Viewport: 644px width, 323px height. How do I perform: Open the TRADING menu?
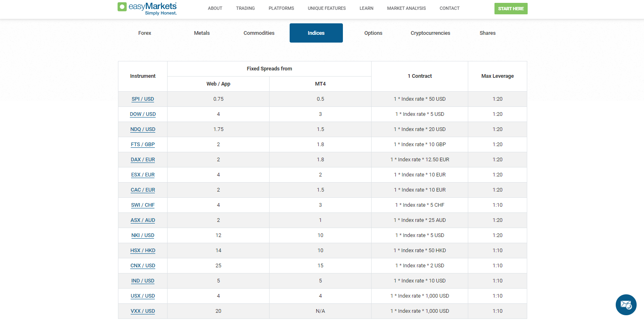245,8
